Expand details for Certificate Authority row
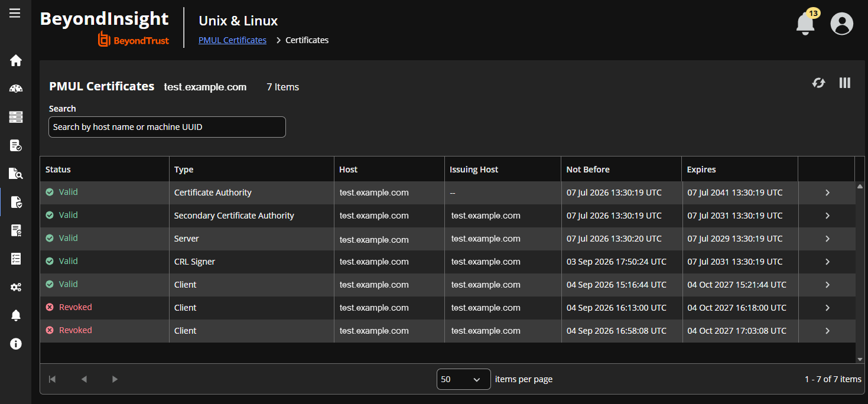Screen dimensions: 868x404 tap(827, 193)
